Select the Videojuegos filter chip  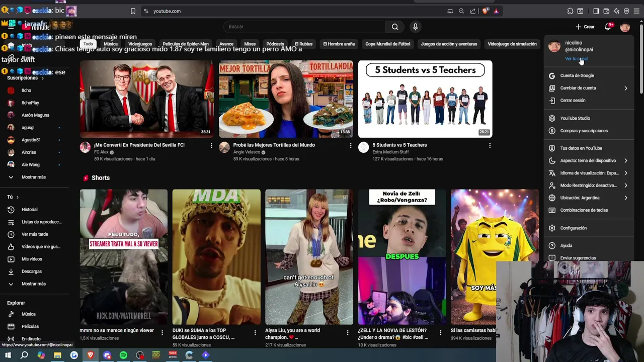click(140, 44)
